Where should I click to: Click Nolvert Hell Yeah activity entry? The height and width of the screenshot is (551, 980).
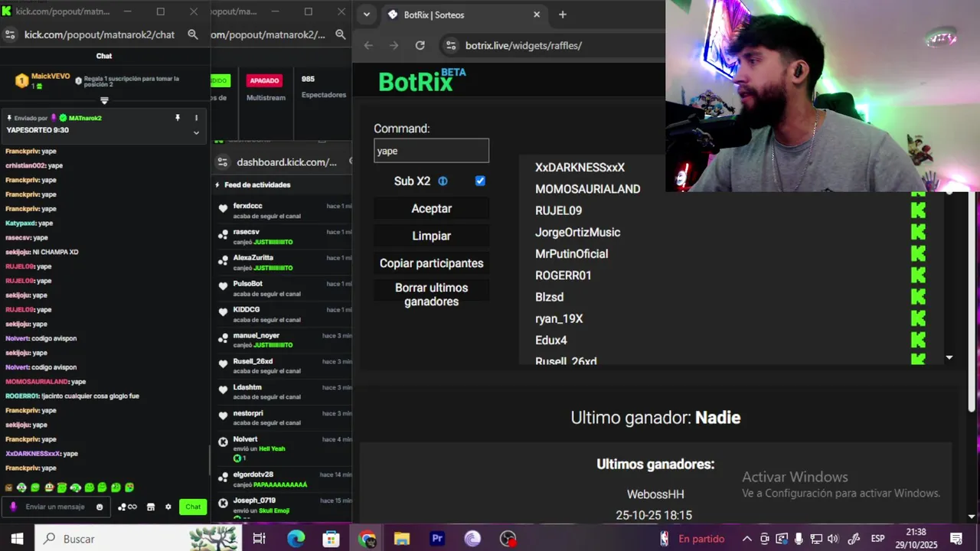tap(283, 448)
